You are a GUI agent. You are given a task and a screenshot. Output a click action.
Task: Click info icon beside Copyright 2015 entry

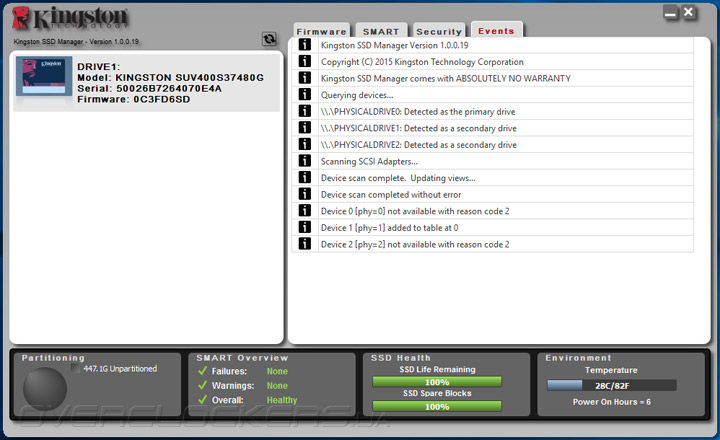click(x=304, y=61)
